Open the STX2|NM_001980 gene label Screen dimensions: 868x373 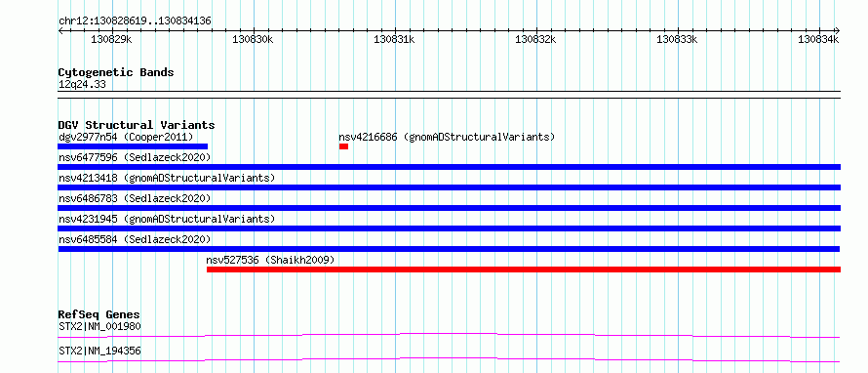click(x=99, y=326)
